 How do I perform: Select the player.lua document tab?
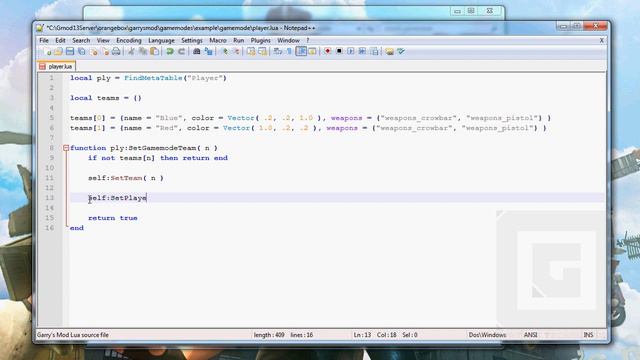tap(56, 66)
